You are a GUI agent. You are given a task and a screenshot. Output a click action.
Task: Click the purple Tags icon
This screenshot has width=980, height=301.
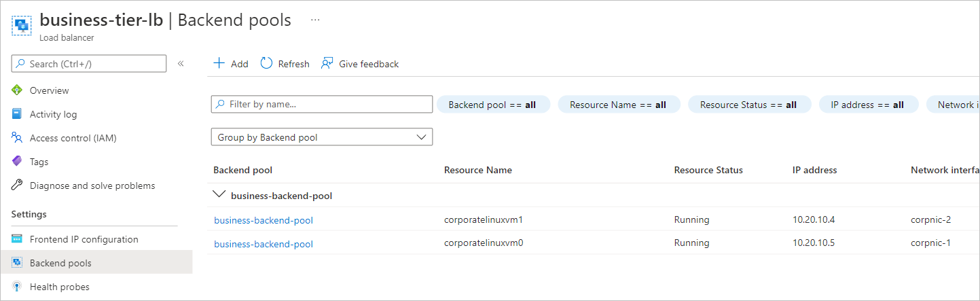tap(17, 162)
